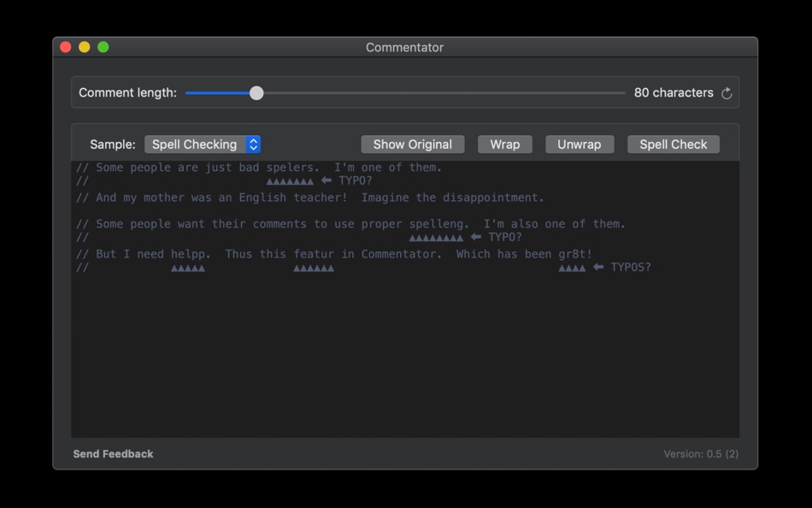Click the "Sample:" label

[x=112, y=145]
